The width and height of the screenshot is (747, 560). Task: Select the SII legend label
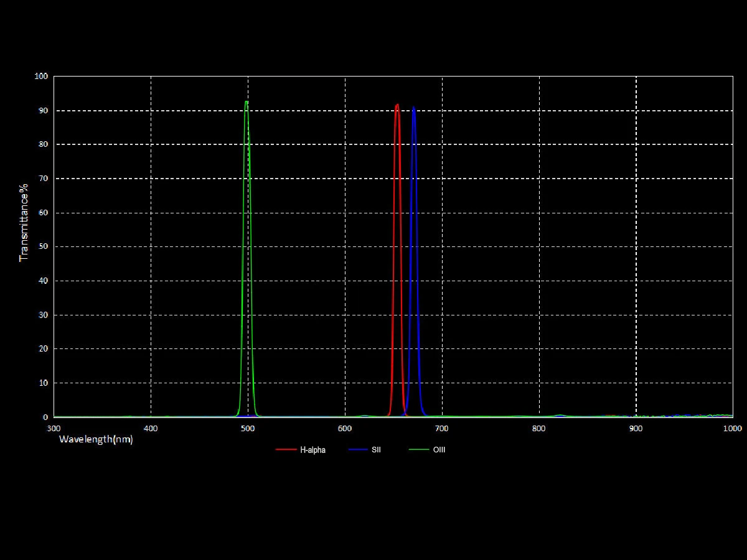[377, 449]
